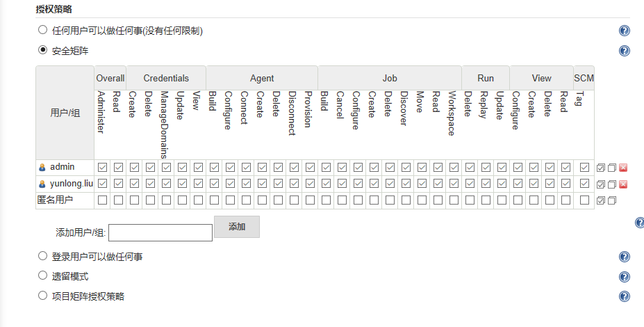Remove the admin user with red X
Image resolution: width=644 pixels, height=327 pixels.
pos(623,168)
